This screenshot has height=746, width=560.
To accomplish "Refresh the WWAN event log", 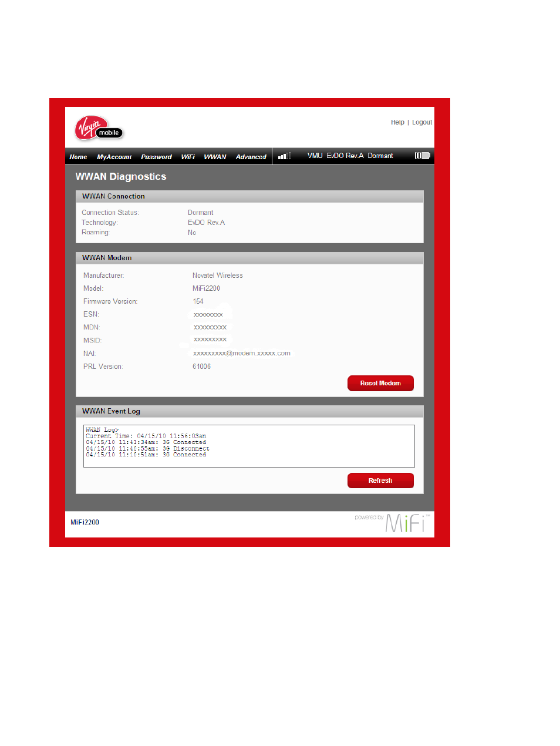I will (x=380, y=480).
